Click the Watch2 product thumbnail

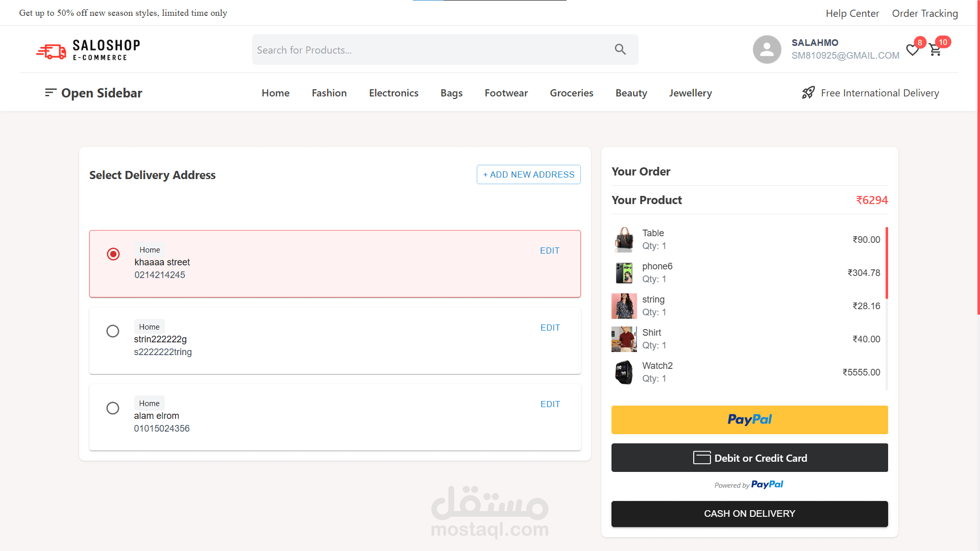point(624,372)
